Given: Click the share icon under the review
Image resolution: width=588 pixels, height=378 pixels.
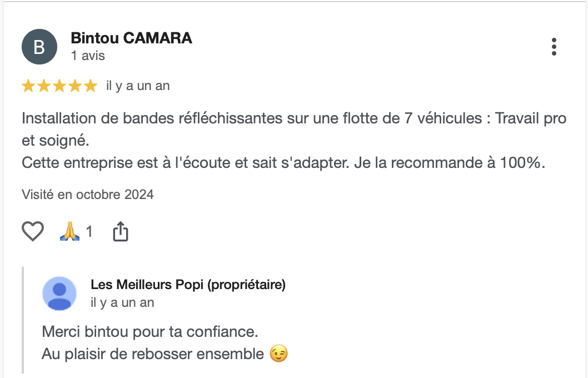Looking at the screenshot, I should coord(121,231).
